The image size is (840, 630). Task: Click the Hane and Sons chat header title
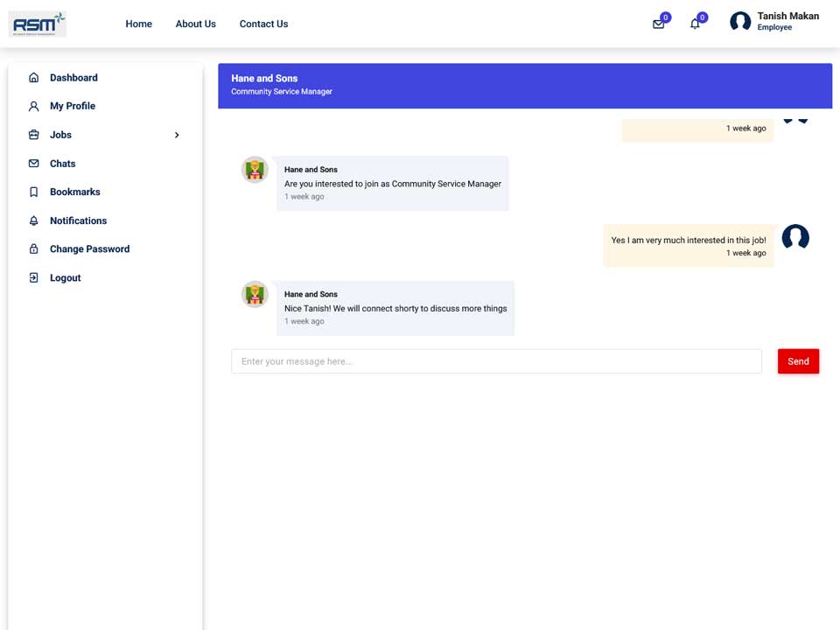coord(264,78)
